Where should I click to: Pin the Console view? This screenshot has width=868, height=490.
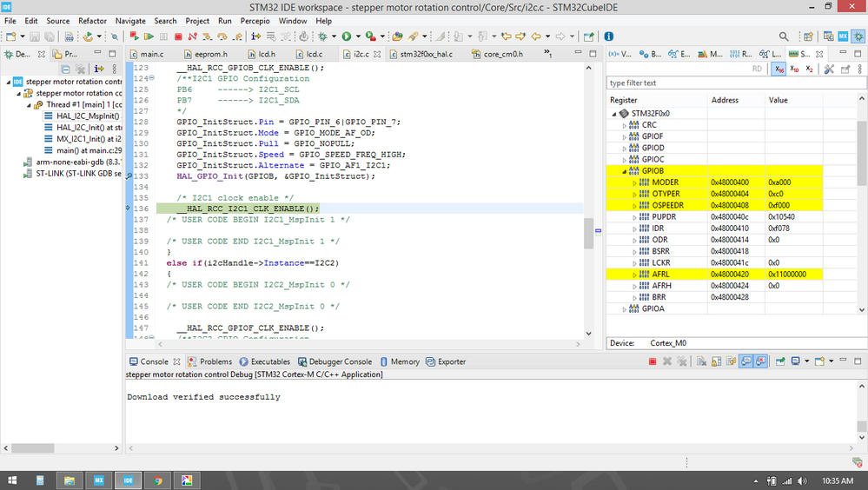[x=780, y=361]
